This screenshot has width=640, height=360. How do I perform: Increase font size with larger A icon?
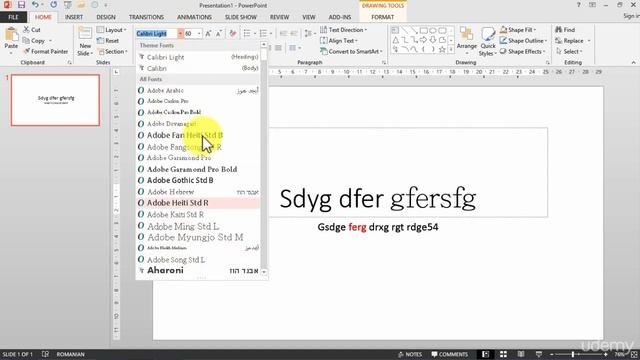pos(208,33)
